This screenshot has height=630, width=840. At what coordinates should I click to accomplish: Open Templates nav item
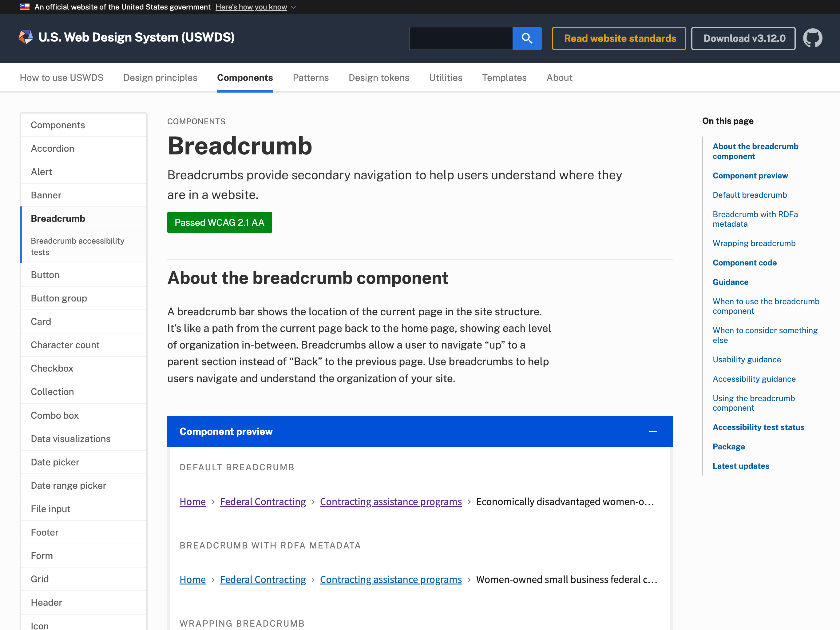(x=504, y=78)
